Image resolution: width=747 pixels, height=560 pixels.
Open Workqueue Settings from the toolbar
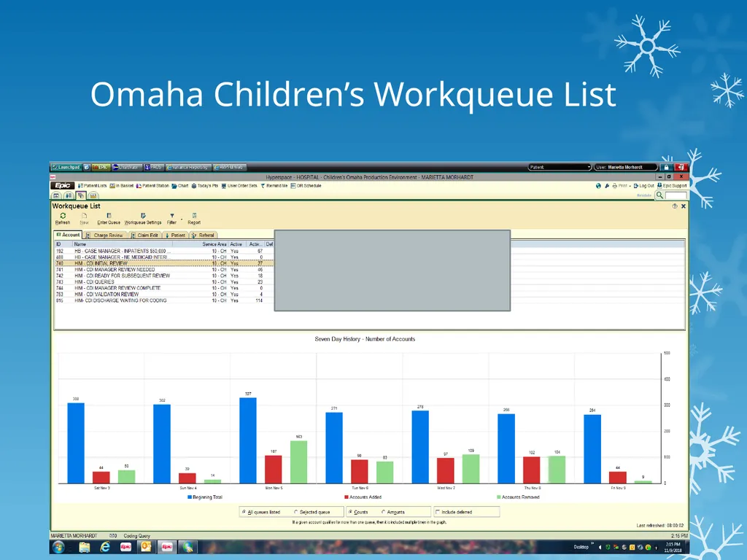tap(143, 219)
